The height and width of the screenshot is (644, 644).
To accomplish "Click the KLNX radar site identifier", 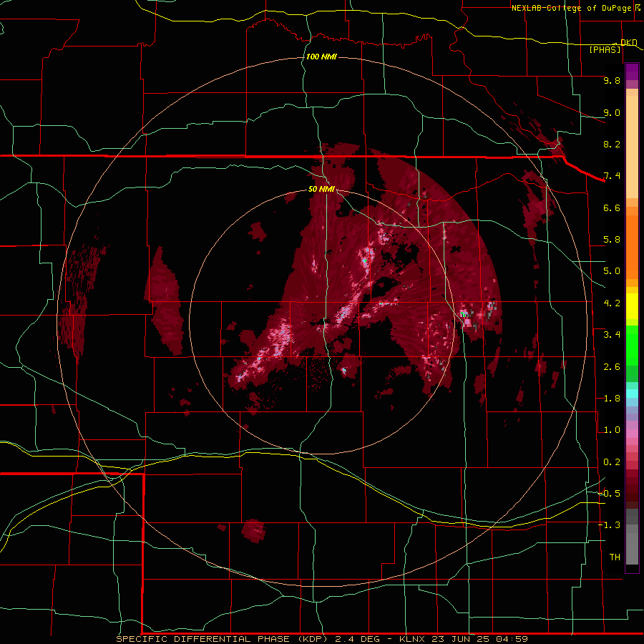I will tap(413, 639).
